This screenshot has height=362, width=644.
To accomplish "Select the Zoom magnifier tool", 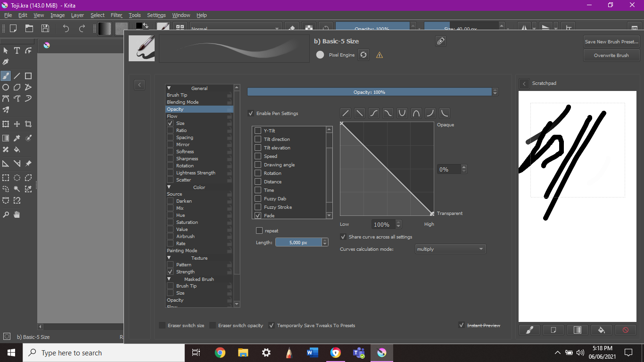I will [x=6, y=214].
